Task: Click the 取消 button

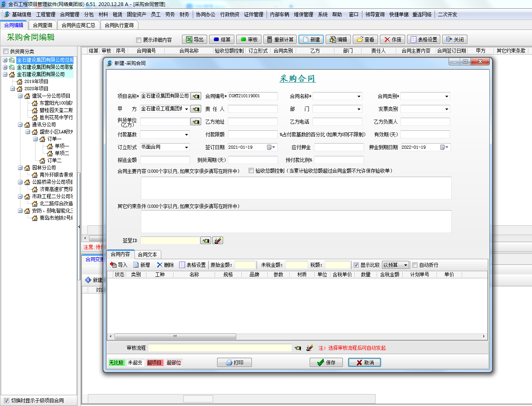Action: [x=364, y=363]
